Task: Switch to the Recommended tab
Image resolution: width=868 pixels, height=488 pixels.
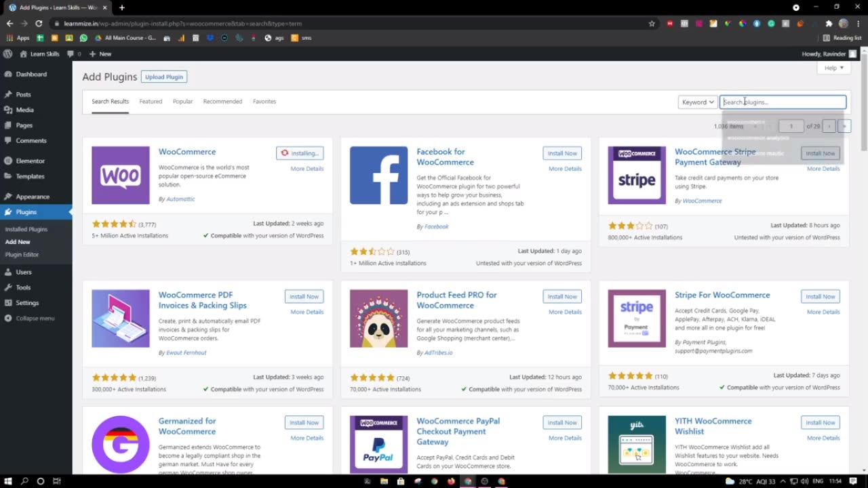Action: [222, 101]
